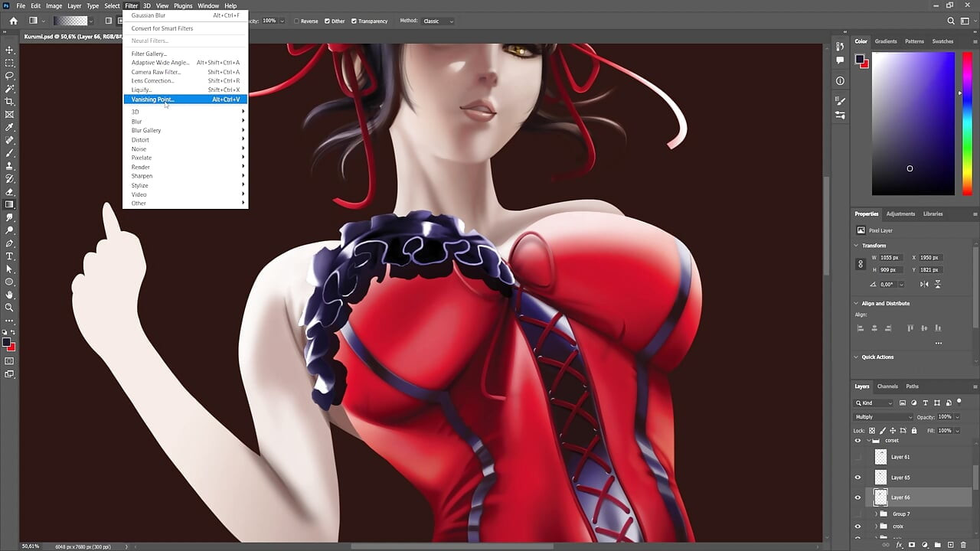Open the Method Classic dropdown

(438, 21)
